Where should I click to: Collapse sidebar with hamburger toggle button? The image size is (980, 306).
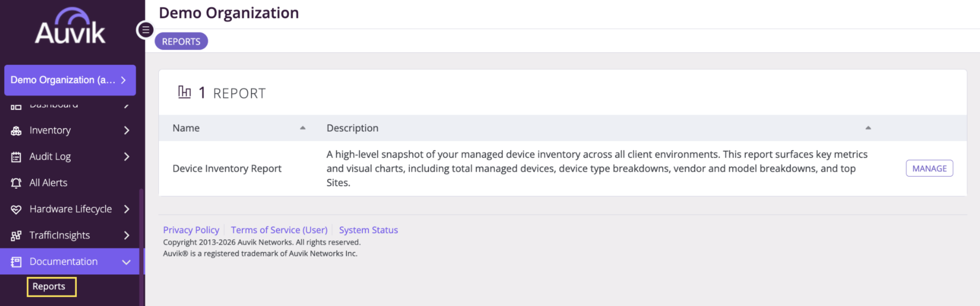(145, 30)
